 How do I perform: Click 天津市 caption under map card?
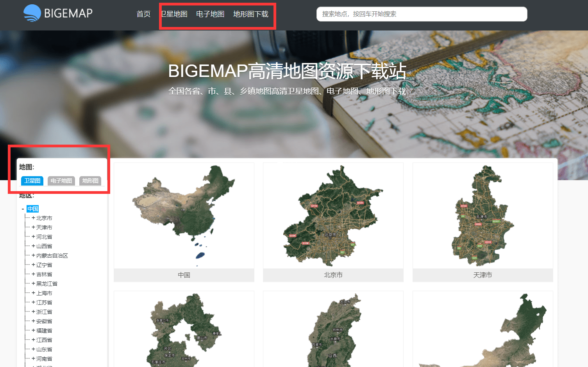click(x=483, y=275)
